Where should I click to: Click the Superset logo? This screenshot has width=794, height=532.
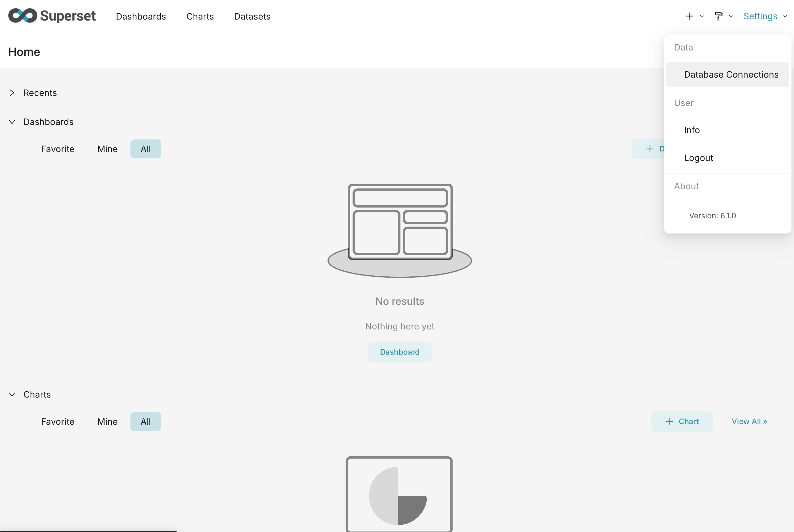pos(52,16)
